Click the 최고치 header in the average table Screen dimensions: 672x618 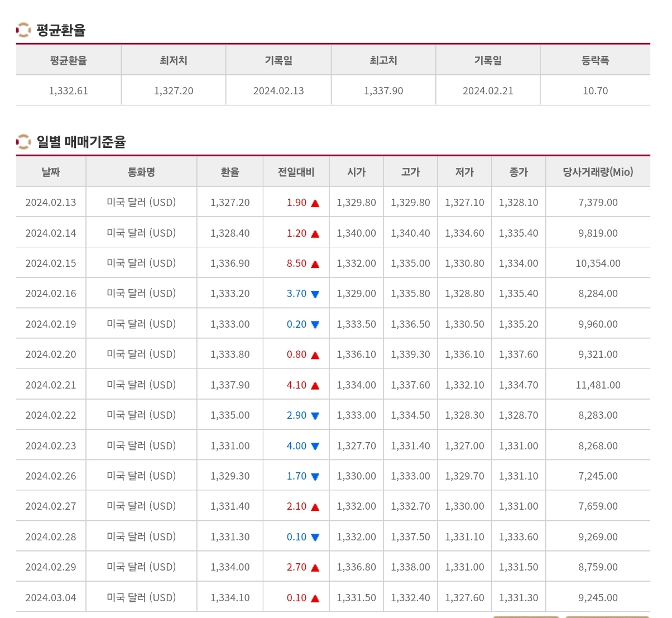pos(383,60)
